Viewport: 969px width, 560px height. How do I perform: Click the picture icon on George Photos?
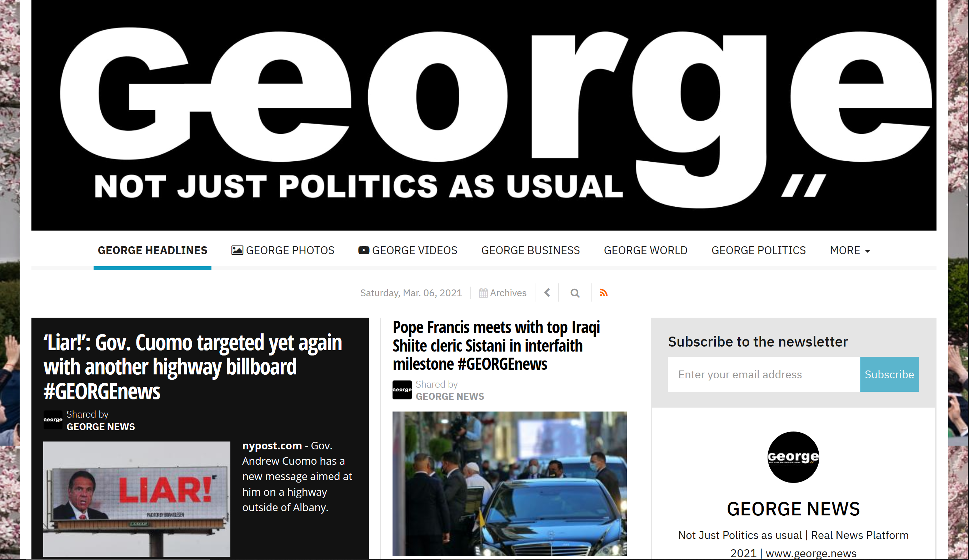point(237,250)
